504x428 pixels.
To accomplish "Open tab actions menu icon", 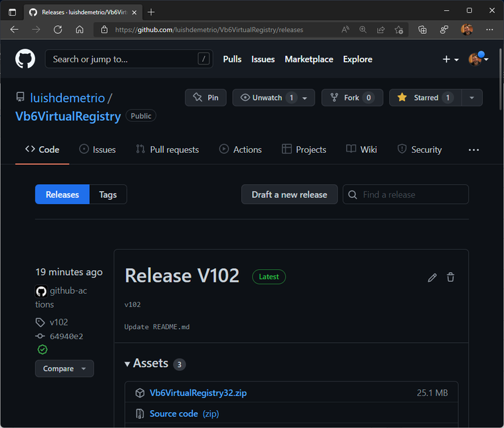I will pyautogui.click(x=12, y=12).
